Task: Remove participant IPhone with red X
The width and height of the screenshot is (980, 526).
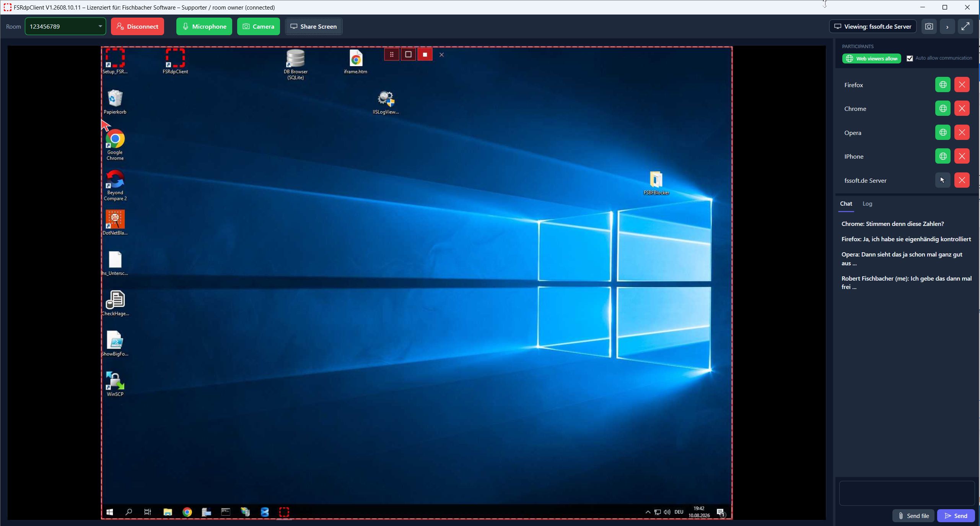Action: pyautogui.click(x=962, y=156)
